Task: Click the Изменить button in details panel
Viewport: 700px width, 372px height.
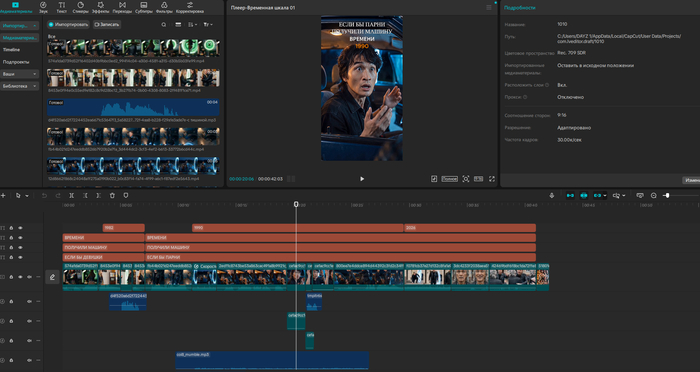Action: pos(691,180)
